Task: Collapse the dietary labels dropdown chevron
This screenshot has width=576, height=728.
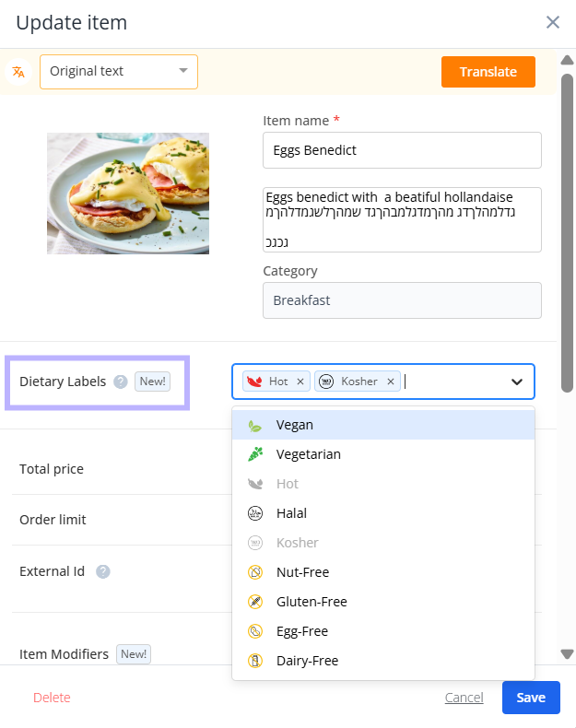Action: (517, 382)
